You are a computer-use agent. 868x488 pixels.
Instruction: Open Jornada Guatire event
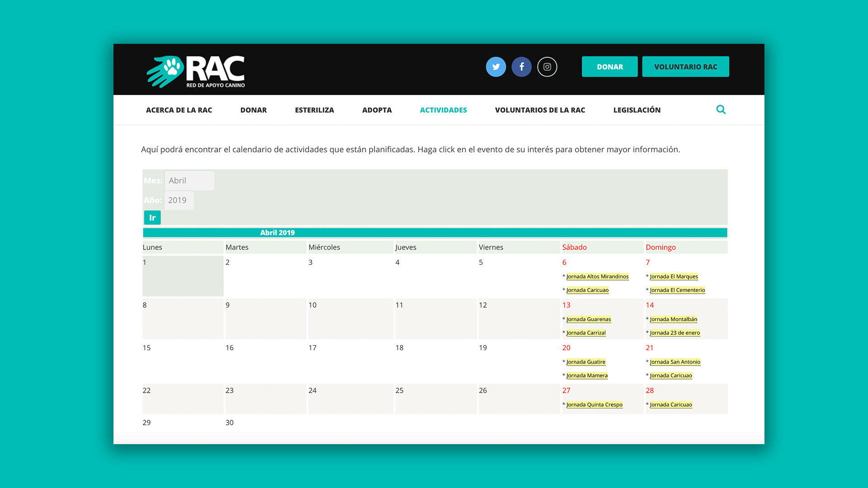point(585,362)
